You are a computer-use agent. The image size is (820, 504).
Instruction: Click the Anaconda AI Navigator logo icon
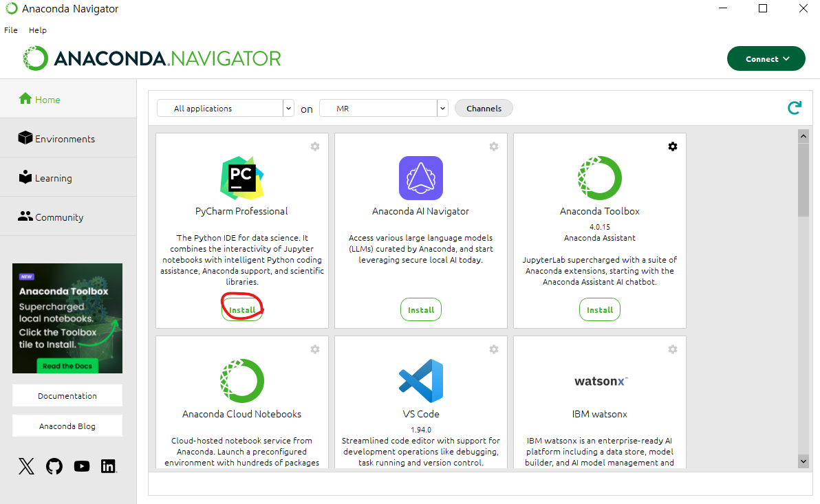421,178
